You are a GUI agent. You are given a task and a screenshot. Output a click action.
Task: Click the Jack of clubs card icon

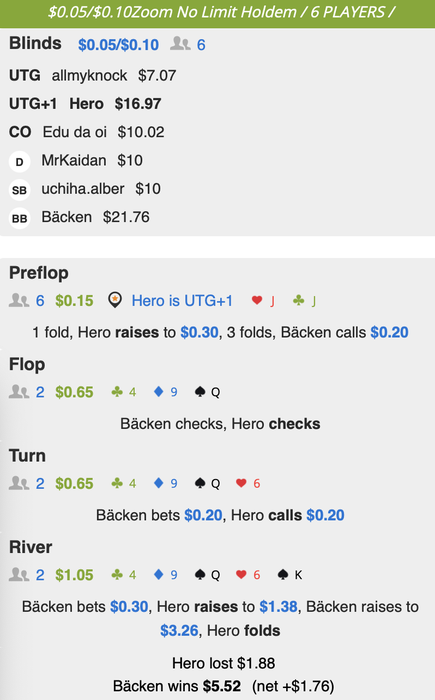click(305, 301)
